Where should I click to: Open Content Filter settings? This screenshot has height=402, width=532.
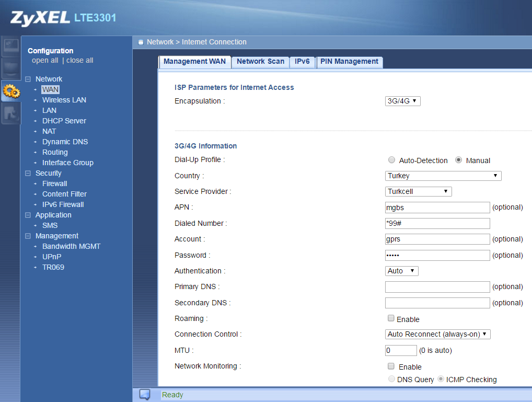click(64, 194)
